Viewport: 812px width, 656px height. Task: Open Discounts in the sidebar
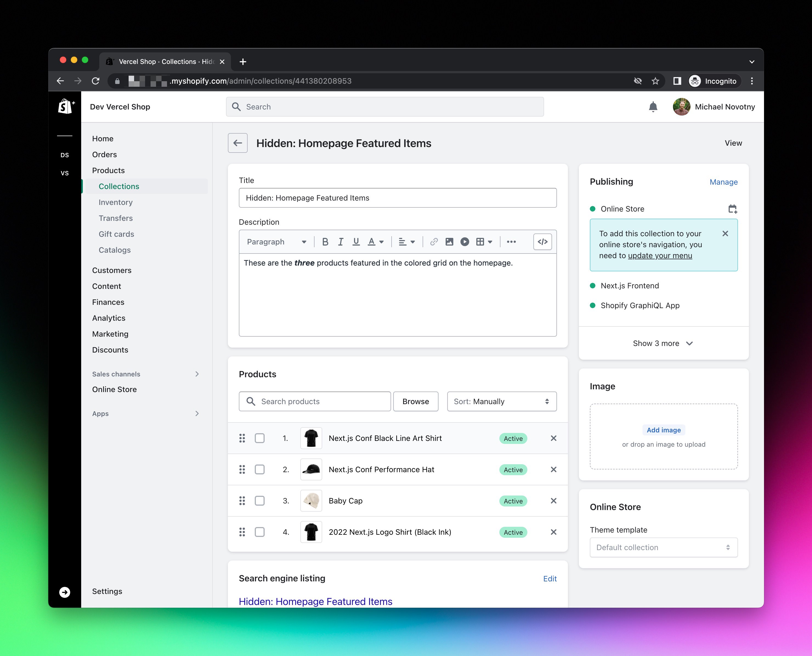(x=110, y=350)
